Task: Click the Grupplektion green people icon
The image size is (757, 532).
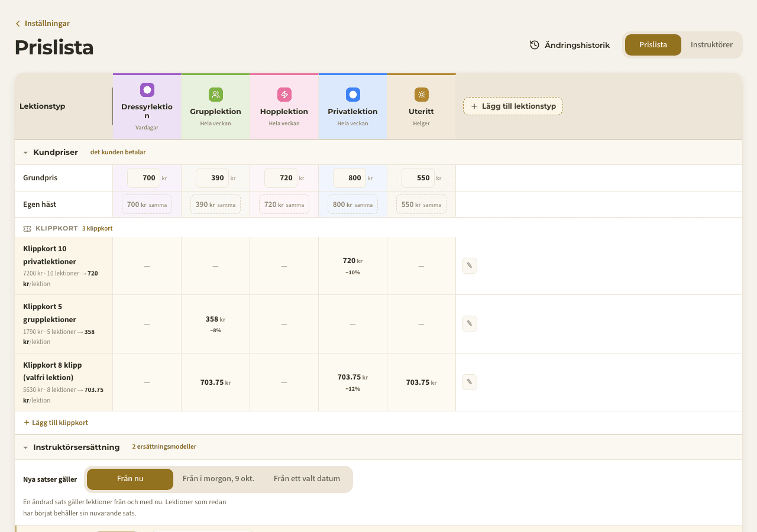Action: click(216, 95)
